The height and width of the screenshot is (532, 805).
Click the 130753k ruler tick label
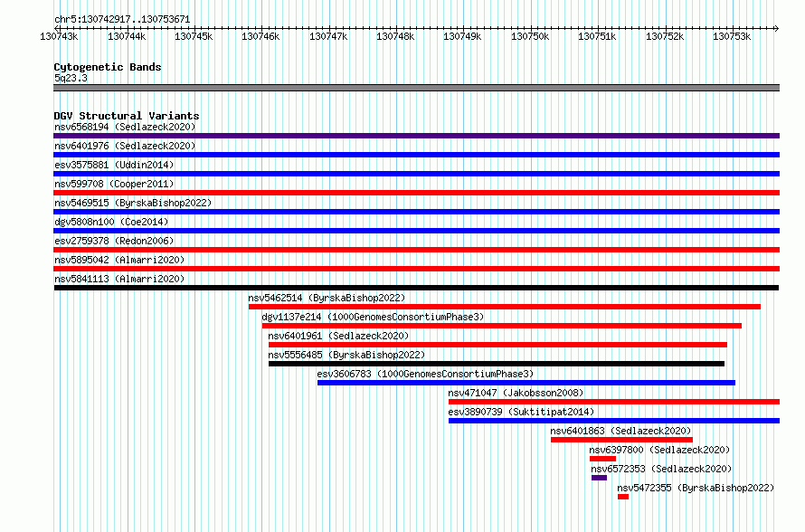coord(732,36)
